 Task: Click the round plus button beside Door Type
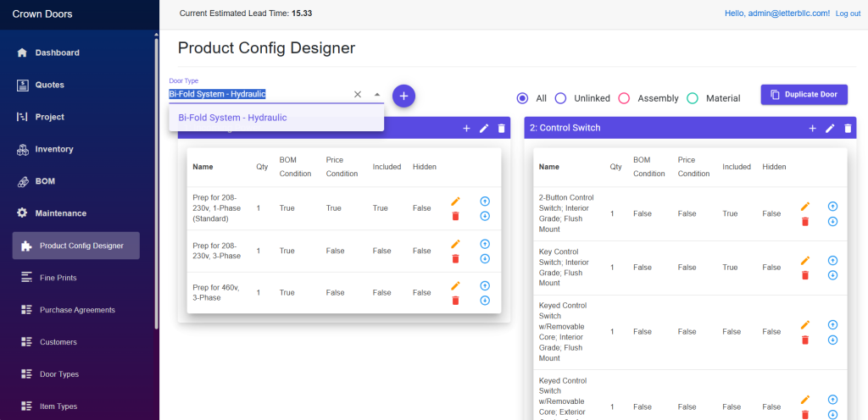point(403,96)
